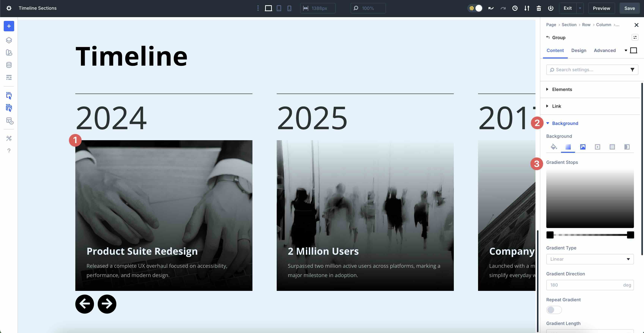Viewport: 644px width, 333px height.
Task: Click the right gradient stop handle
Action: (x=630, y=235)
